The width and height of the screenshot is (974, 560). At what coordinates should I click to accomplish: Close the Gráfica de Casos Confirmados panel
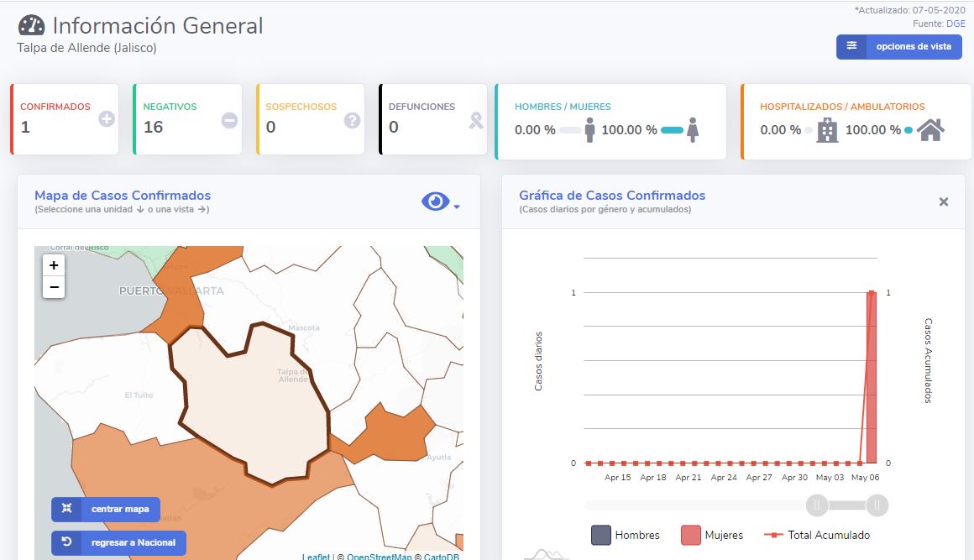[944, 201]
